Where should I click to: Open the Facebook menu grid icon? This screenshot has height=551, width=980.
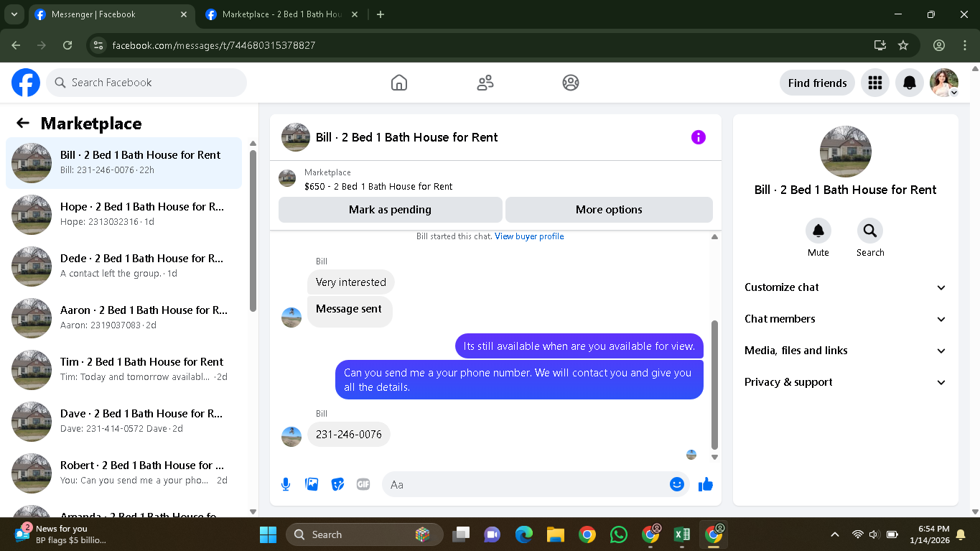point(874,83)
